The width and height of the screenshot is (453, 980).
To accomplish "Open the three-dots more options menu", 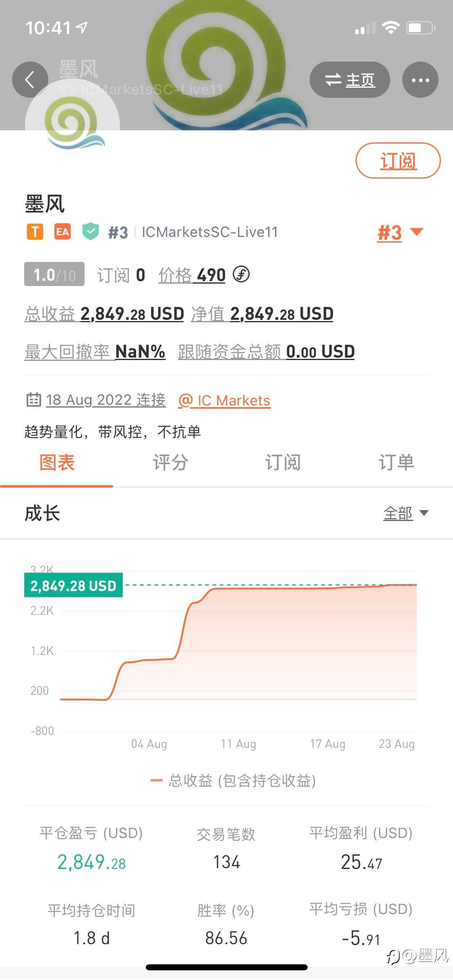I will [x=420, y=80].
